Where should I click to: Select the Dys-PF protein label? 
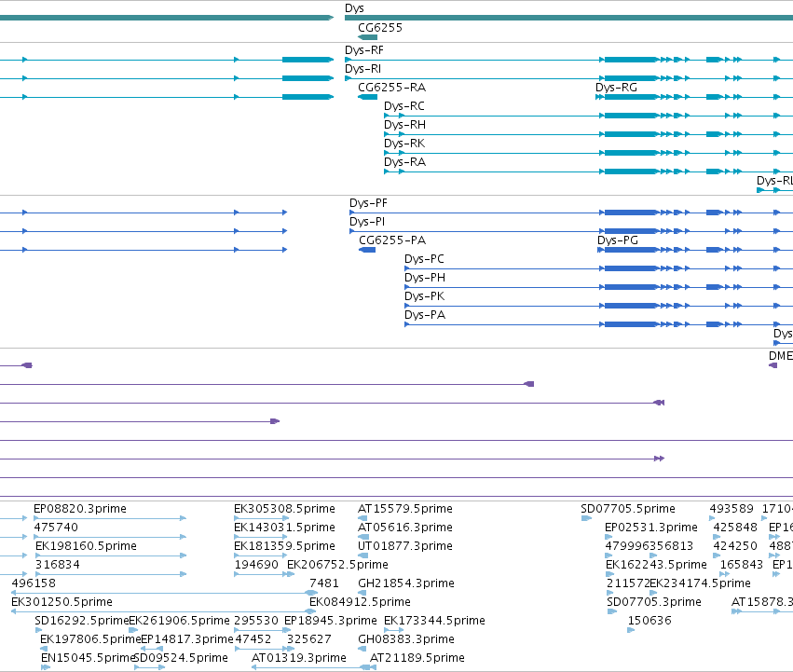point(368,203)
